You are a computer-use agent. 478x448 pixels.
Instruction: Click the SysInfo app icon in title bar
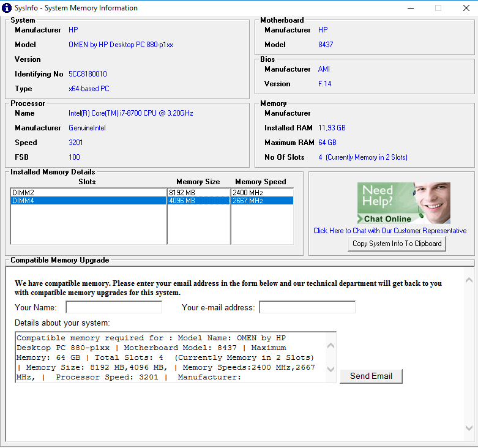(7, 8)
